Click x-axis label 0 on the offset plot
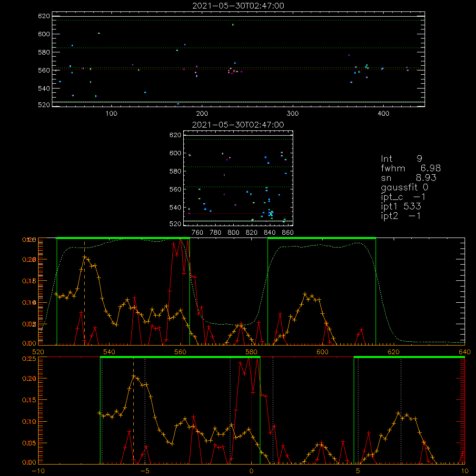476x476 pixels. [251, 471]
